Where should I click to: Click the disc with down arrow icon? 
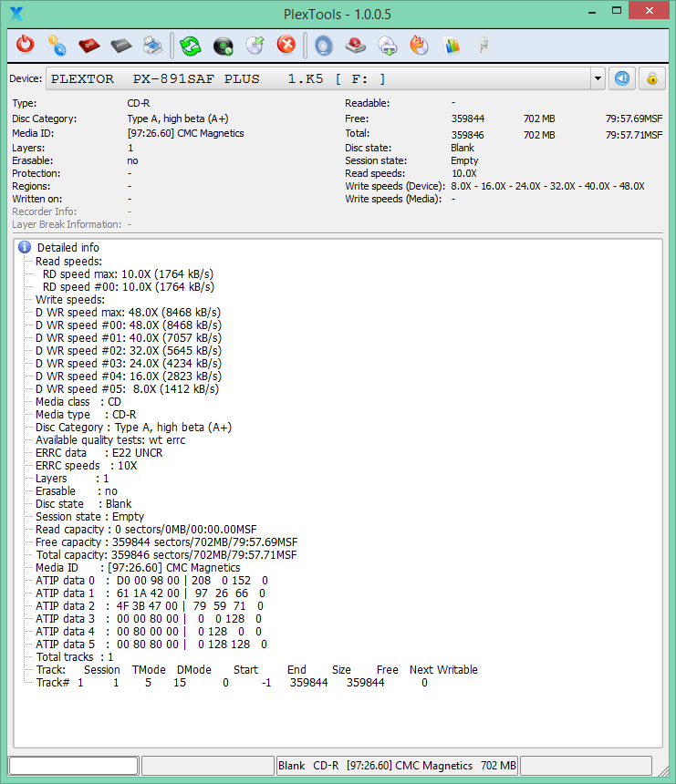point(388,46)
